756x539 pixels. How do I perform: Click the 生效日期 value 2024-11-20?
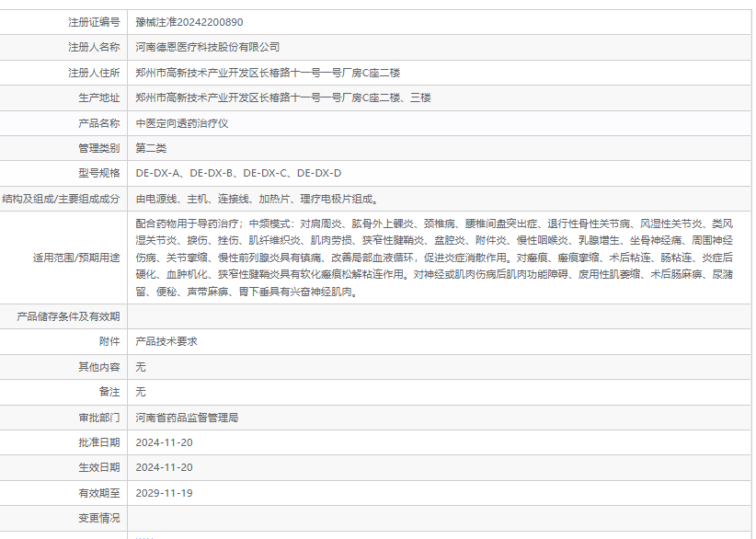pyautogui.click(x=164, y=467)
